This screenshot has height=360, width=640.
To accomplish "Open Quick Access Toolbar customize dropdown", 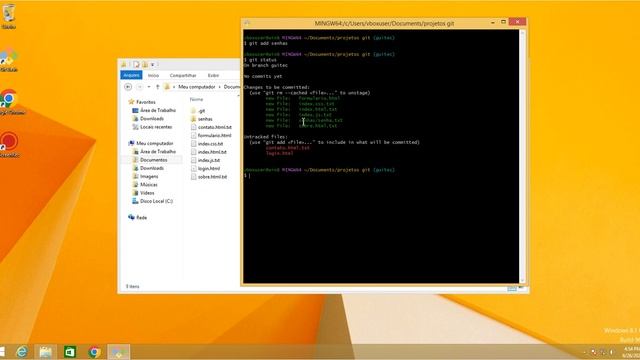I will click(x=153, y=64).
